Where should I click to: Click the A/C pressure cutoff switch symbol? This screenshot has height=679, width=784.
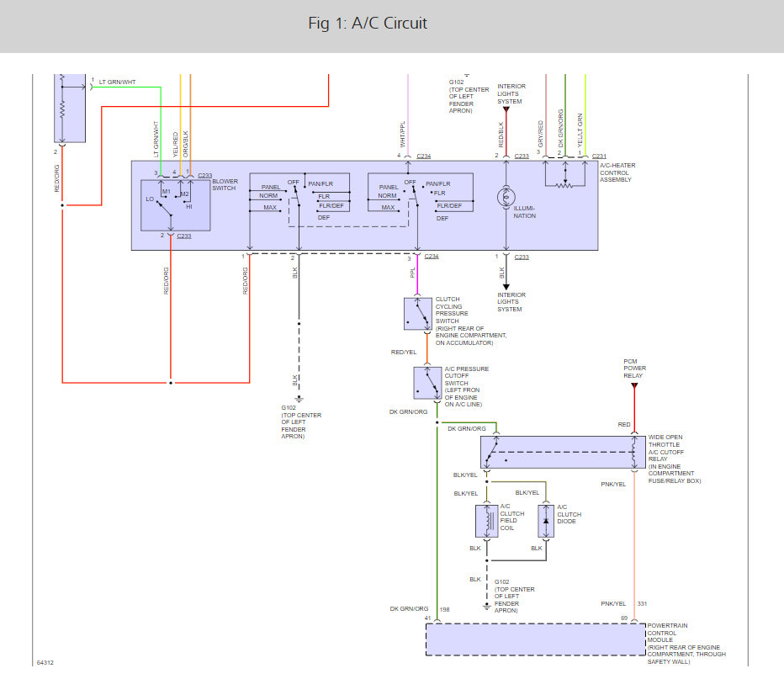point(427,383)
